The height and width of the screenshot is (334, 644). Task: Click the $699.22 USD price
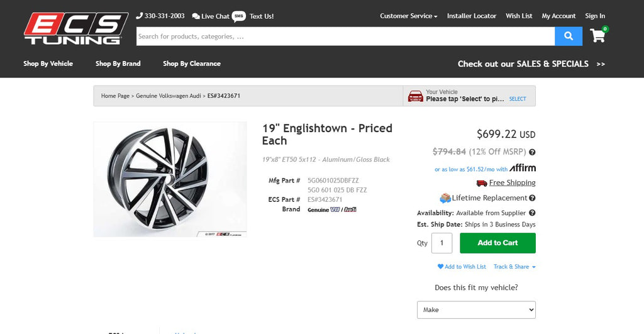point(506,134)
